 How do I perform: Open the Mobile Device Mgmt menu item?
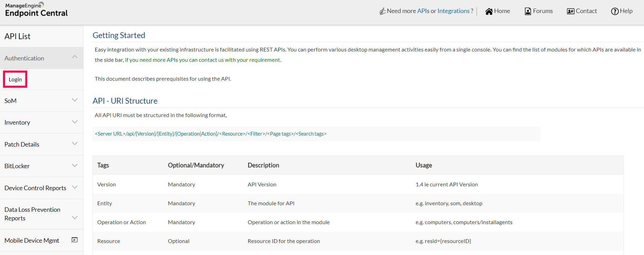32,241
